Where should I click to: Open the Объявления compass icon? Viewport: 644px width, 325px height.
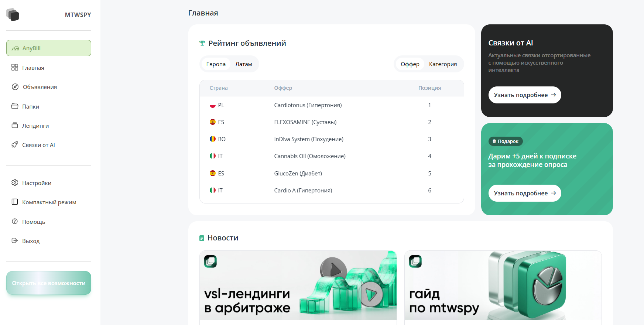[x=15, y=87]
